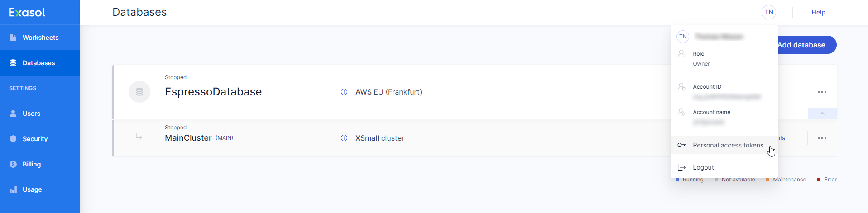Select Personal access tokens menu entry
This screenshot has width=868, height=213.
(x=728, y=145)
